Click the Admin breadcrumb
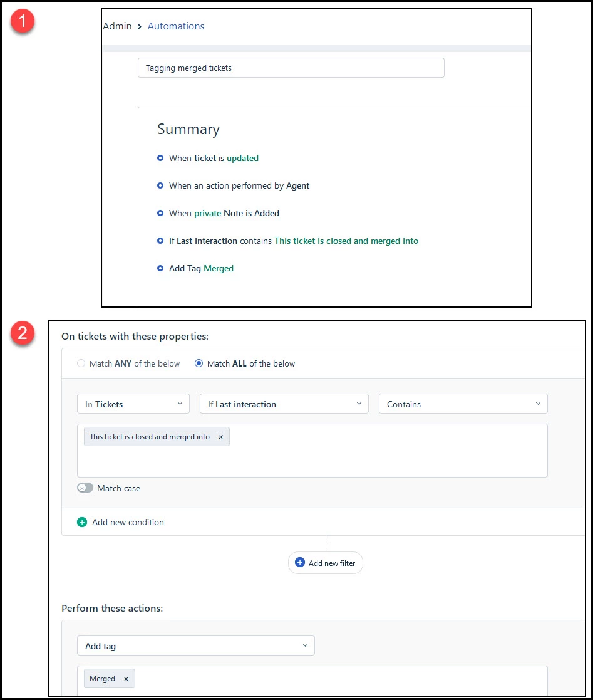This screenshot has height=700, width=593. point(117,26)
